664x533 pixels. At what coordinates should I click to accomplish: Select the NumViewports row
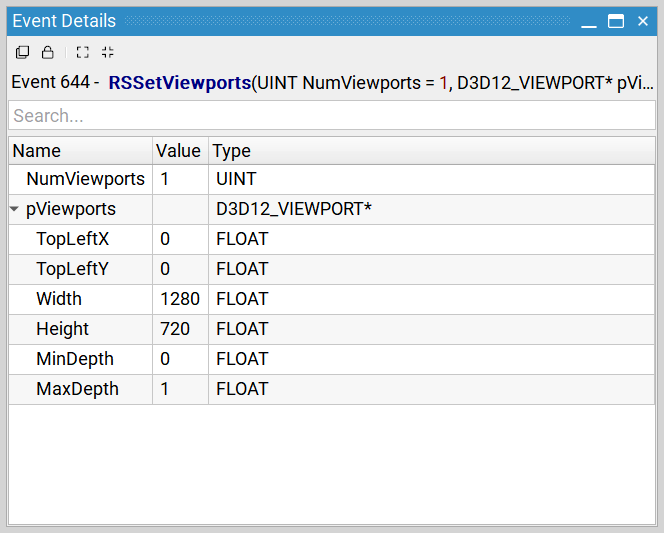pos(85,180)
